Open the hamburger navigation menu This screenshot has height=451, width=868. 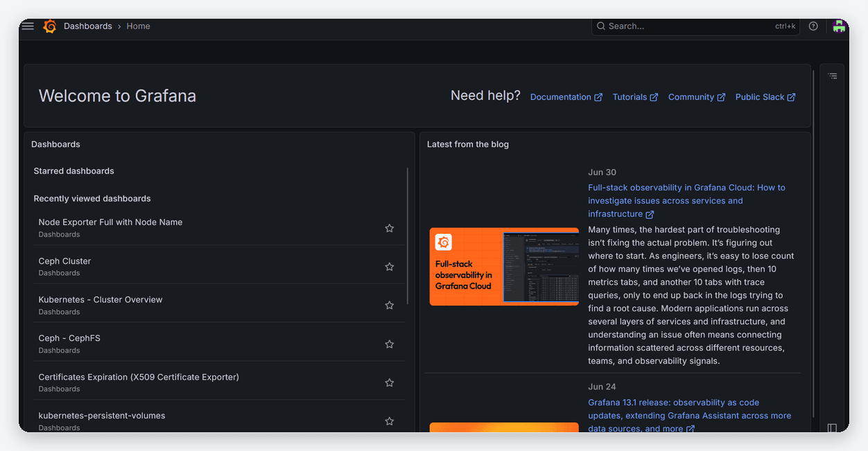pyautogui.click(x=28, y=26)
